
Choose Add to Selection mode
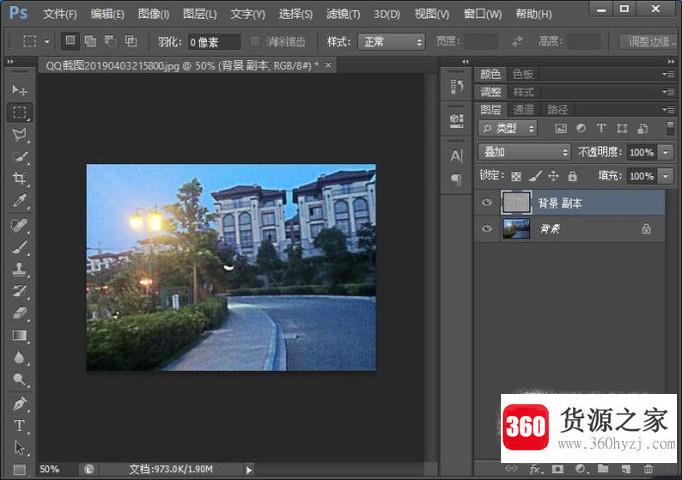[90, 41]
